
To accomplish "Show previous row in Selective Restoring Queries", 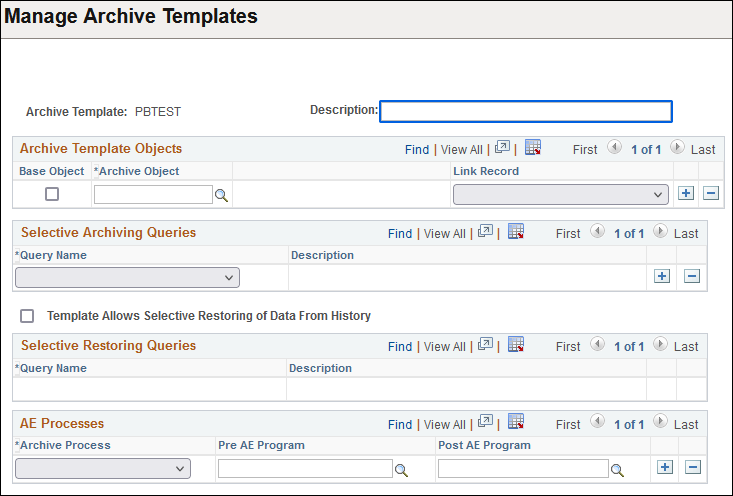I will coord(597,344).
